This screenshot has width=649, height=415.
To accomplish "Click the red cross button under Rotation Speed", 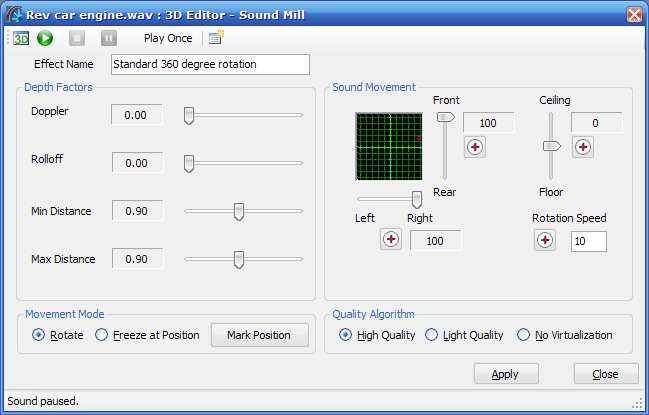I will [545, 240].
